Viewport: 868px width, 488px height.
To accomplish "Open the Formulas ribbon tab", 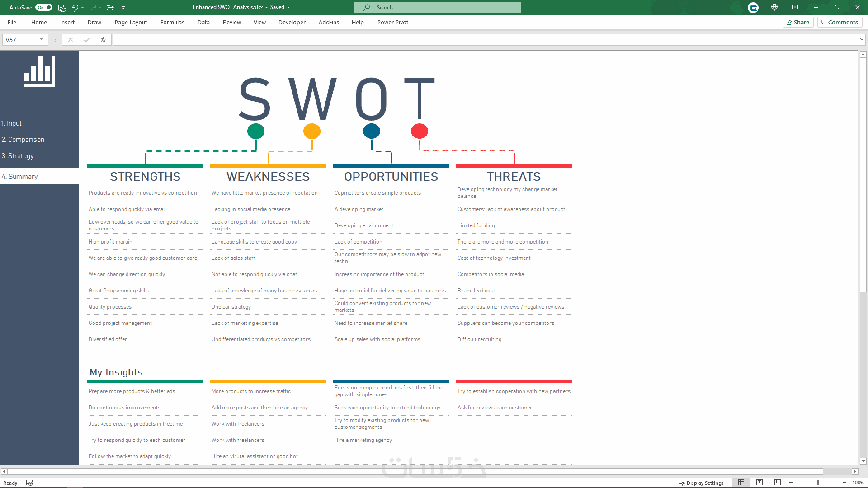I will [x=172, y=22].
